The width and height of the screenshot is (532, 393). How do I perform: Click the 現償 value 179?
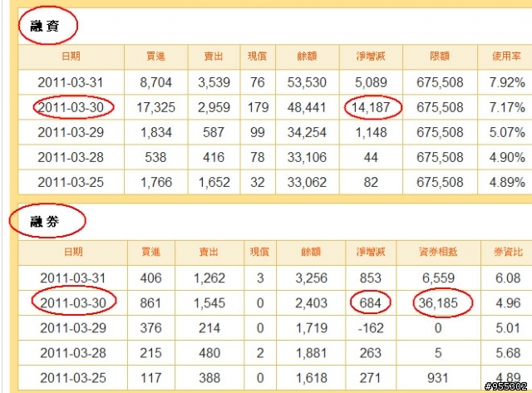pos(258,107)
